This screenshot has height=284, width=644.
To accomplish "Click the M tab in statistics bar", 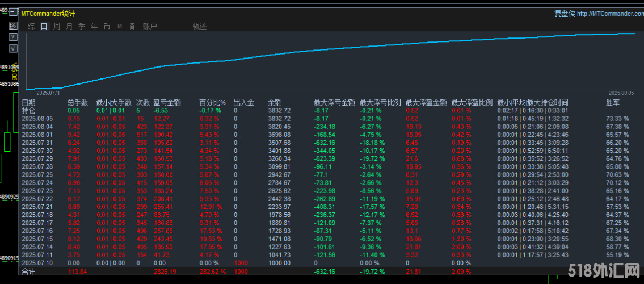I will tap(120, 26).
